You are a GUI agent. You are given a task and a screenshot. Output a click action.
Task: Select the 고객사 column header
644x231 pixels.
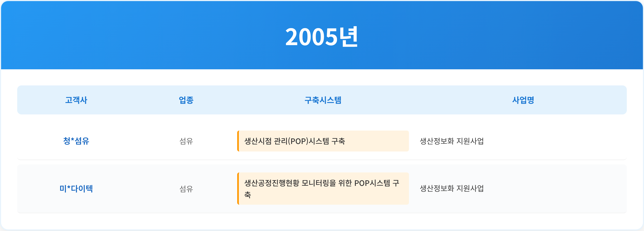click(x=76, y=100)
